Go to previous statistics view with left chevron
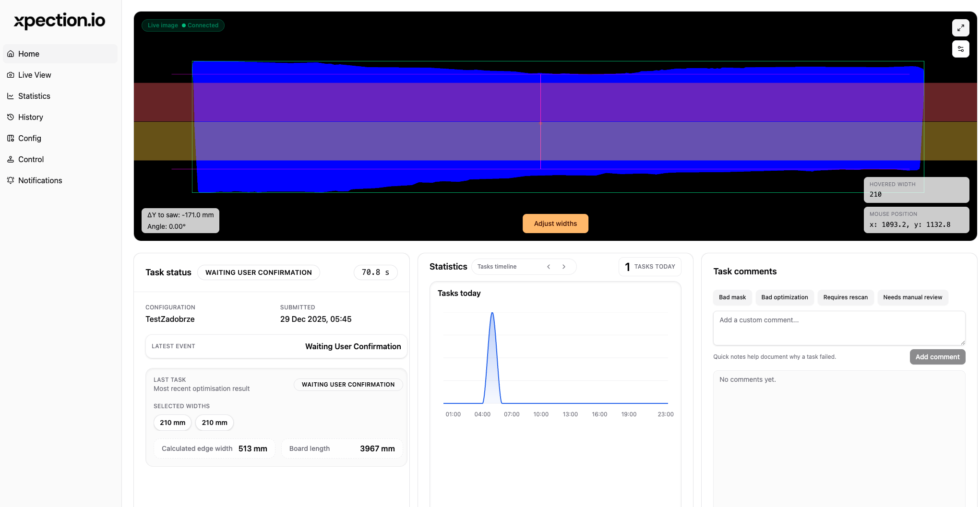The width and height of the screenshot is (980, 507). pyautogui.click(x=548, y=267)
